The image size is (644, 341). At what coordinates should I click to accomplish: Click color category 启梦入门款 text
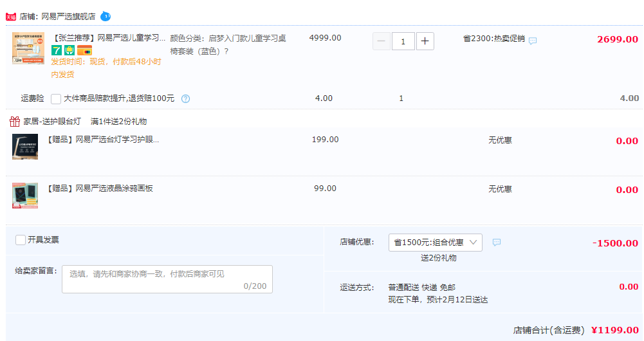click(x=228, y=45)
